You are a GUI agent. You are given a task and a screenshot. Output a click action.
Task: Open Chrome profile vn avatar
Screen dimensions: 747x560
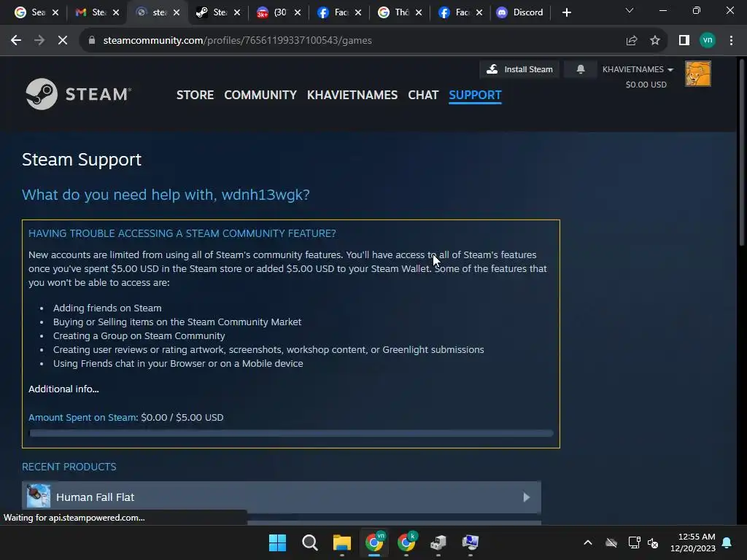(x=708, y=41)
